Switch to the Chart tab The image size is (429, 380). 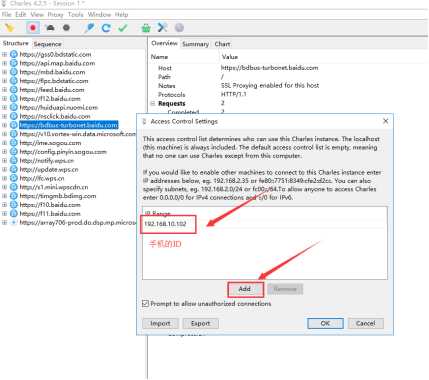[x=222, y=44]
